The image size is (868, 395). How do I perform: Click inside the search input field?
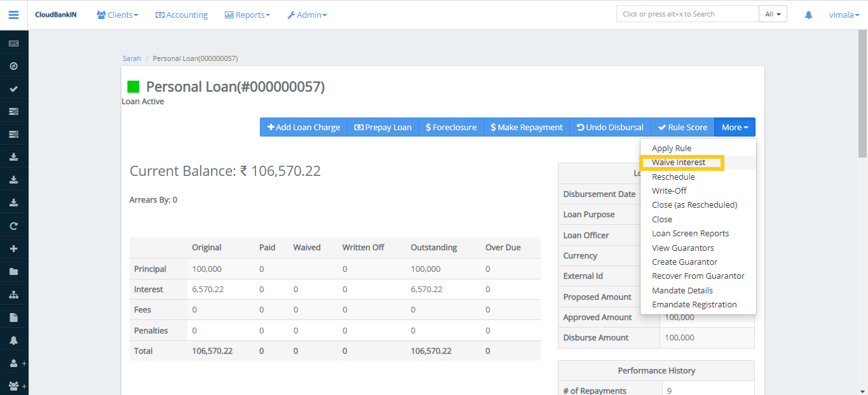point(687,13)
